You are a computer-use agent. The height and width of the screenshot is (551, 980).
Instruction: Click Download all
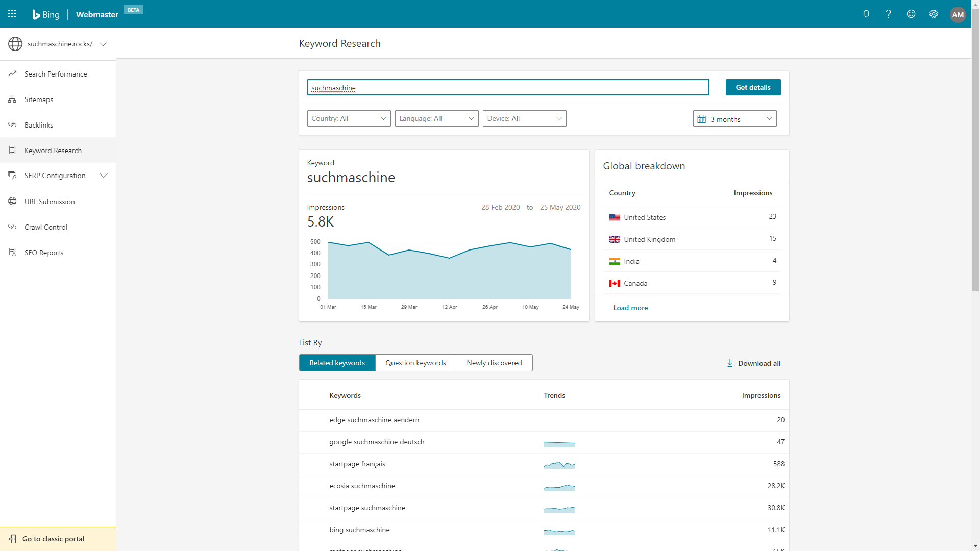point(753,363)
